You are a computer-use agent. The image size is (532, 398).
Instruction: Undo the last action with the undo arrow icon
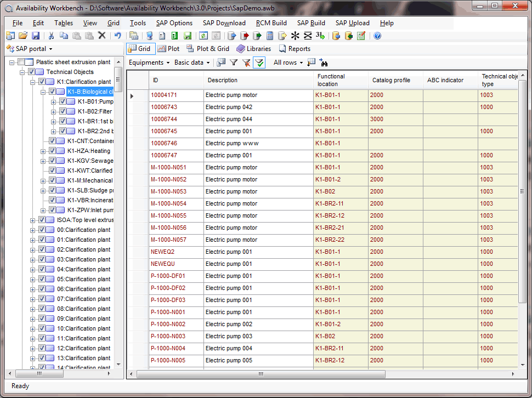[x=117, y=35]
